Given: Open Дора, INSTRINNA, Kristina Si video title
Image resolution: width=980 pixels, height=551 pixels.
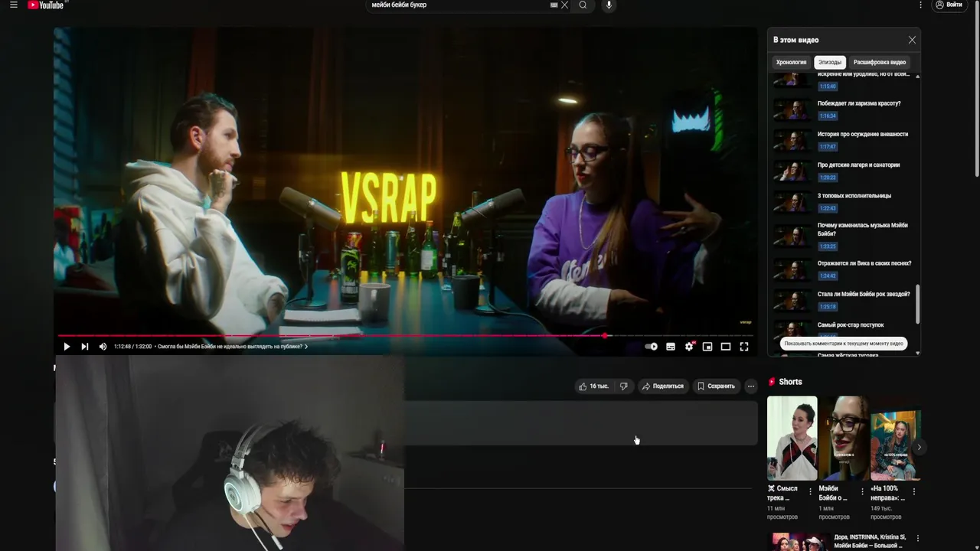Looking at the screenshot, I should coord(871,542).
